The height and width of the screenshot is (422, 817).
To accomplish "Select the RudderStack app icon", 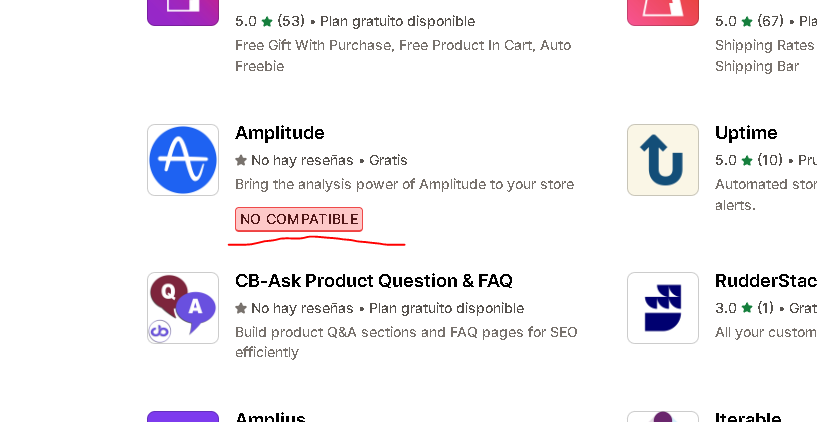I will click(662, 308).
